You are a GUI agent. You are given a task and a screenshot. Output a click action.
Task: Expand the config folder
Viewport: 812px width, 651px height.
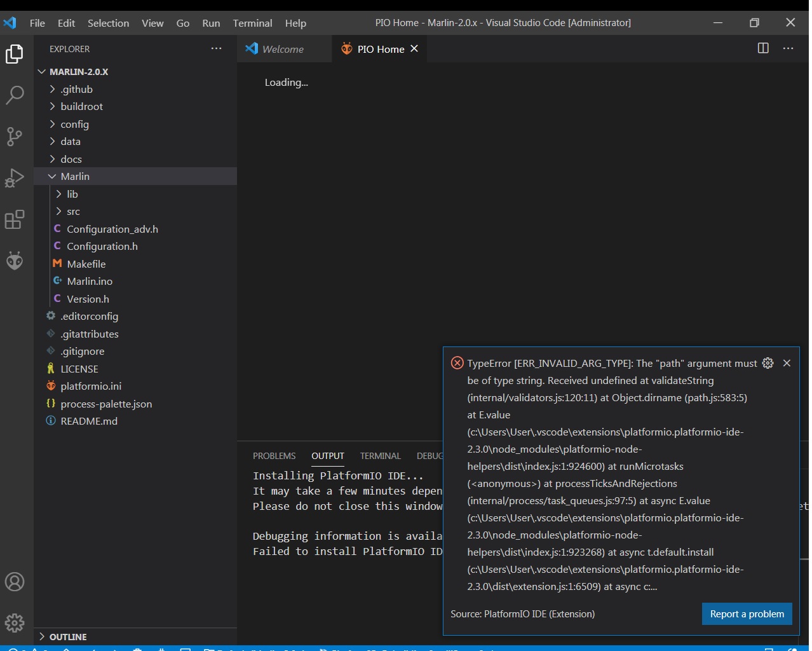click(x=135, y=124)
